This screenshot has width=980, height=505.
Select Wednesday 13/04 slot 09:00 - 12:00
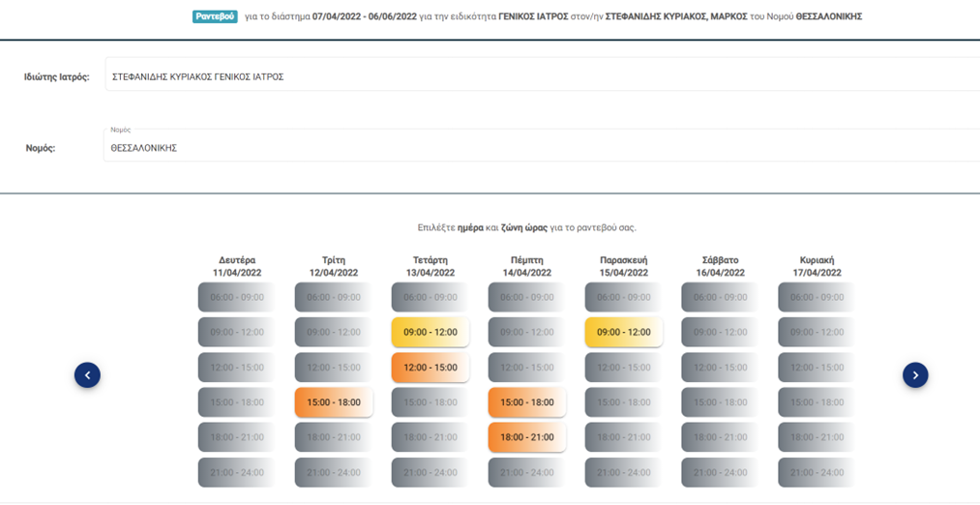point(431,332)
